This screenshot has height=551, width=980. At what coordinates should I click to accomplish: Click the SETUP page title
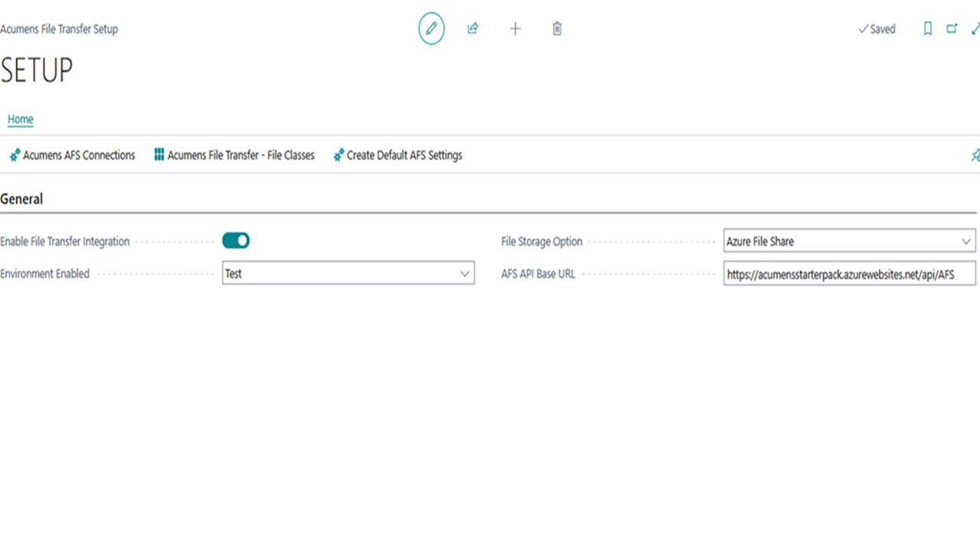pyautogui.click(x=37, y=70)
